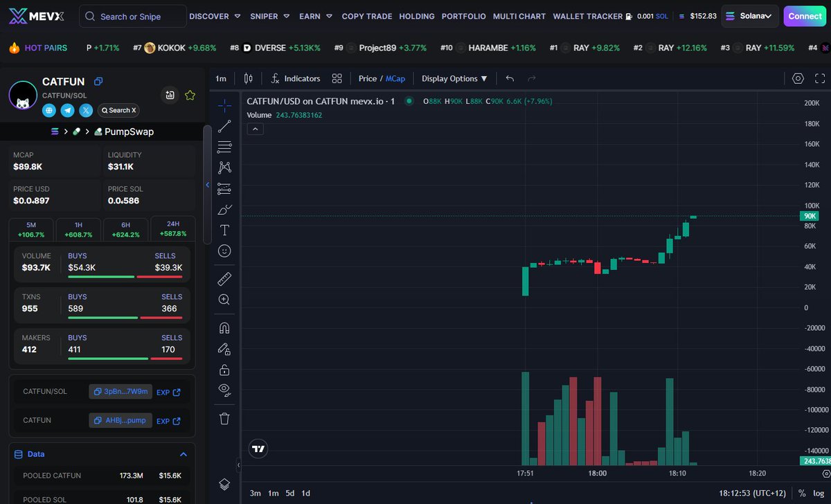
Task: Lock all drawing tools
Action: point(224,370)
